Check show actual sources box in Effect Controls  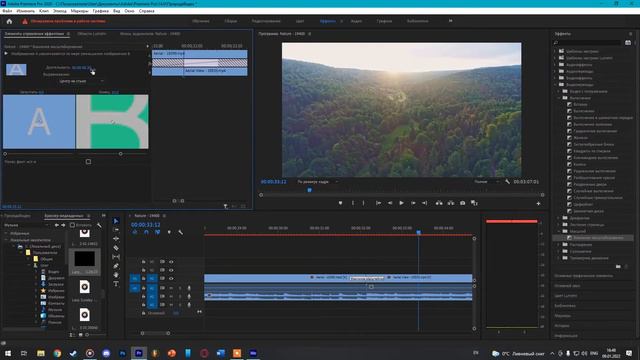pyautogui.click(x=88, y=162)
